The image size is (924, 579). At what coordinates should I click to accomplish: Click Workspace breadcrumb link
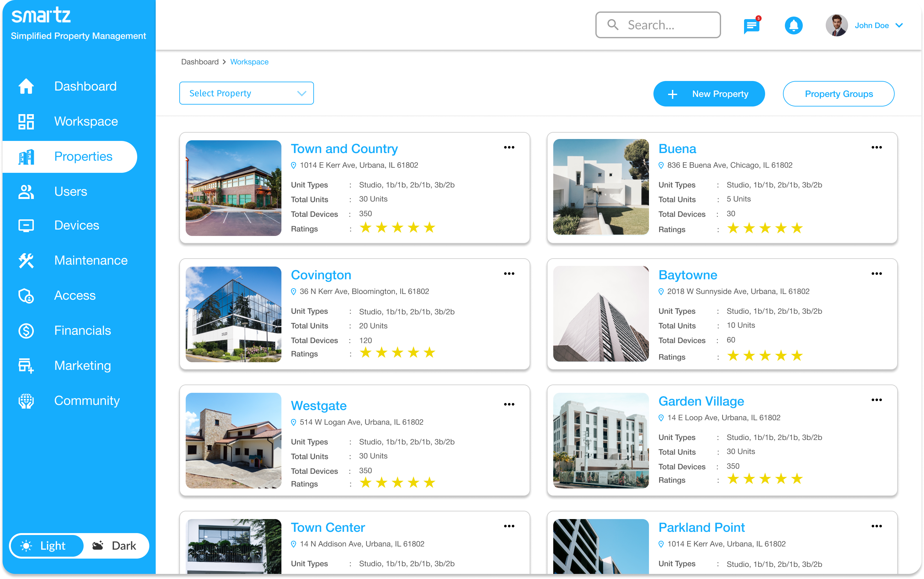(250, 62)
